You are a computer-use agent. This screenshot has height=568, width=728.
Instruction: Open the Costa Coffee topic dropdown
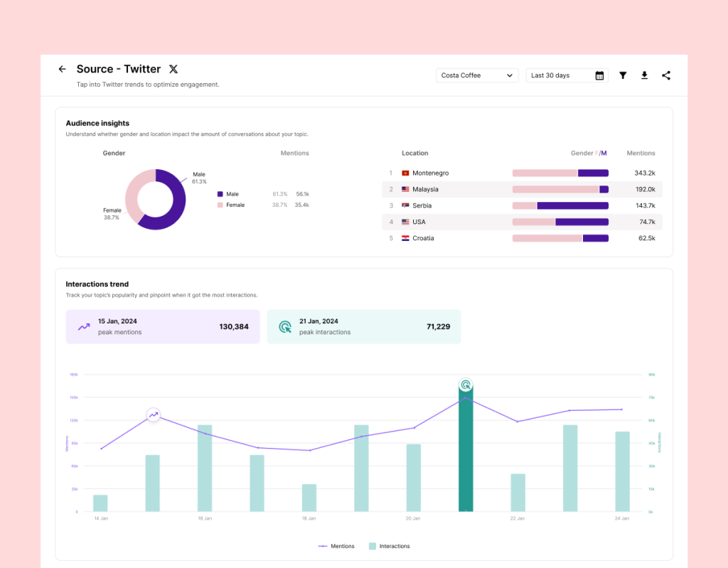point(477,75)
